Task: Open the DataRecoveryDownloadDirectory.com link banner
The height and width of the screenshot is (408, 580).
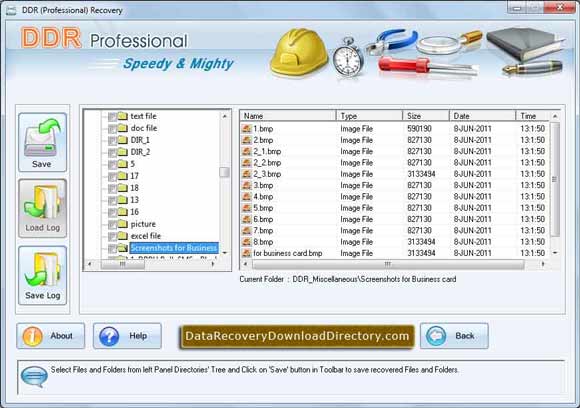Action: (297, 336)
